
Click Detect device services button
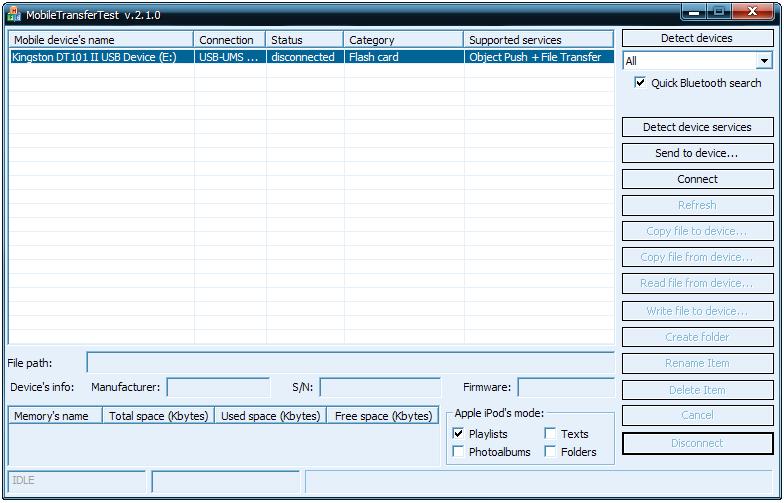[x=697, y=127]
